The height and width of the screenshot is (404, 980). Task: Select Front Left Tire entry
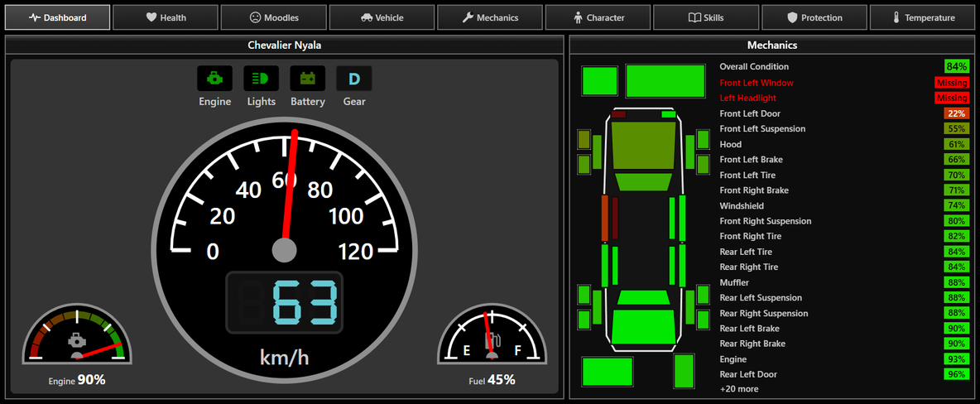(x=843, y=175)
